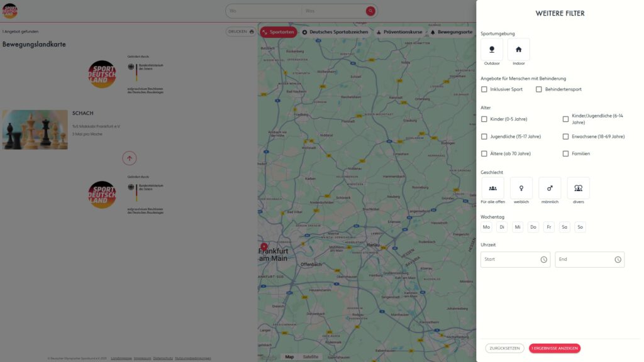
Task: Check the Behindertensport option
Action: pyautogui.click(x=539, y=89)
